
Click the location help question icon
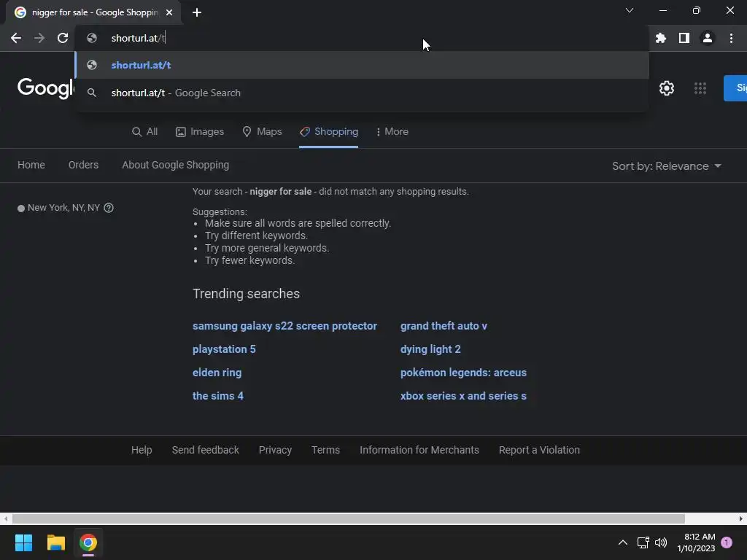(109, 208)
